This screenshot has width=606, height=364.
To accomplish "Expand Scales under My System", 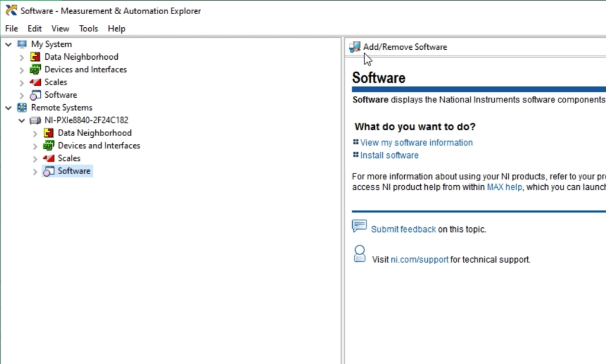I will coord(22,83).
